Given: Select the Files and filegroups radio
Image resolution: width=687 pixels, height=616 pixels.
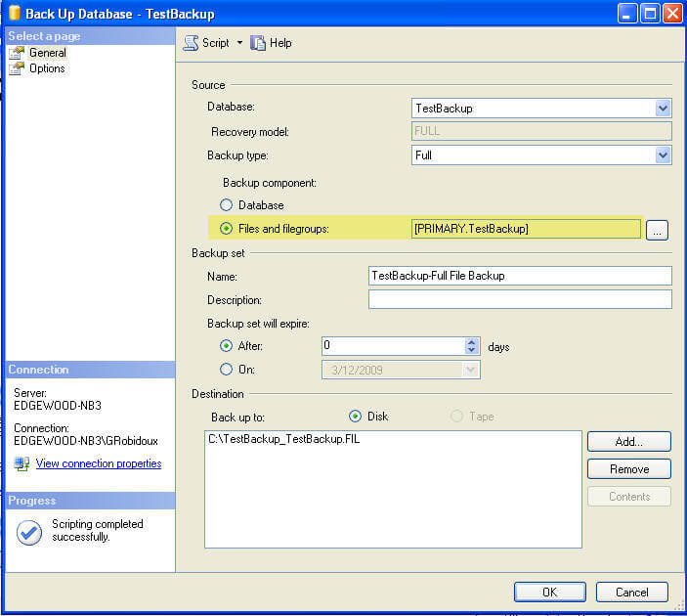Looking at the screenshot, I should coord(227,230).
